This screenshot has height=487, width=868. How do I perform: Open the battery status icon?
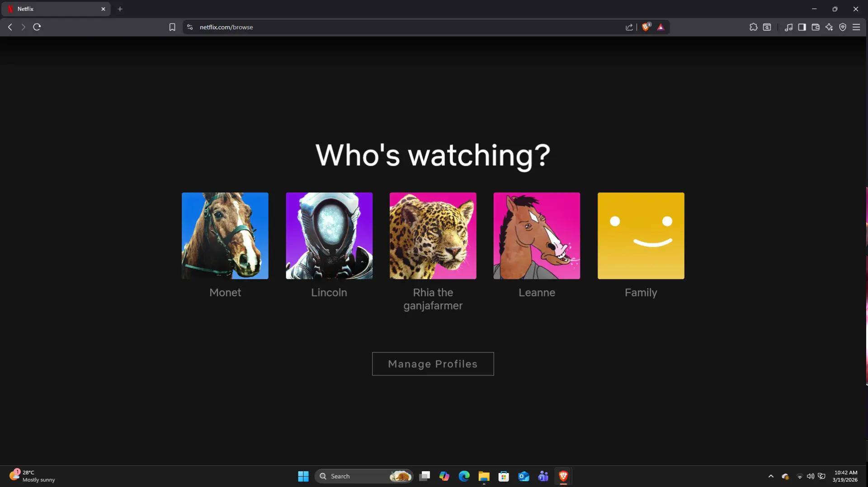[x=822, y=476]
